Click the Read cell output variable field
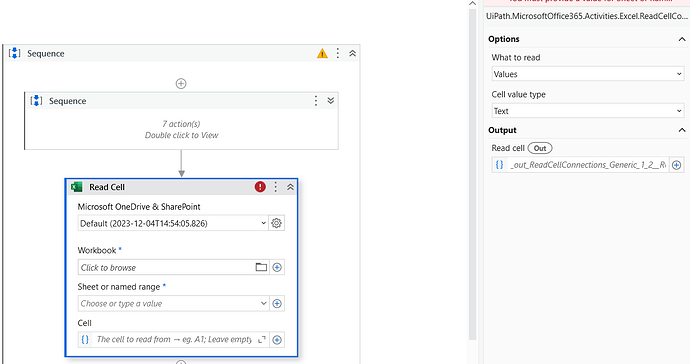The image size is (690, 364). (587, 165)
